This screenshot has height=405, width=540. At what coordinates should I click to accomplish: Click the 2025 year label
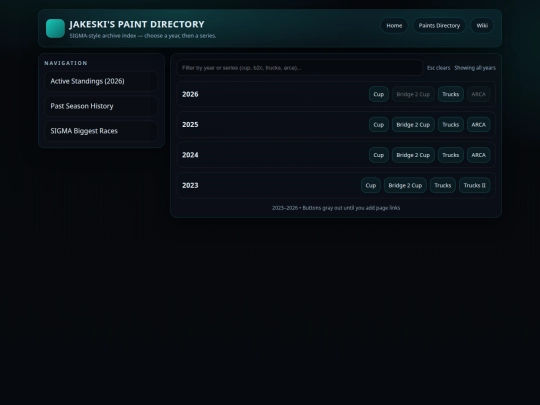coord(190,125)
